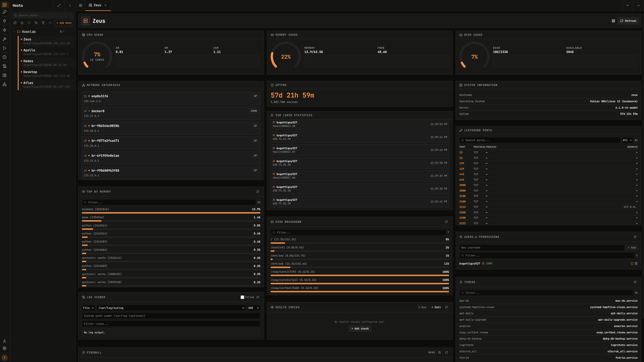Screen dimensions: 644x362
Task: Click the down chevron at top right
Action: 628,5
